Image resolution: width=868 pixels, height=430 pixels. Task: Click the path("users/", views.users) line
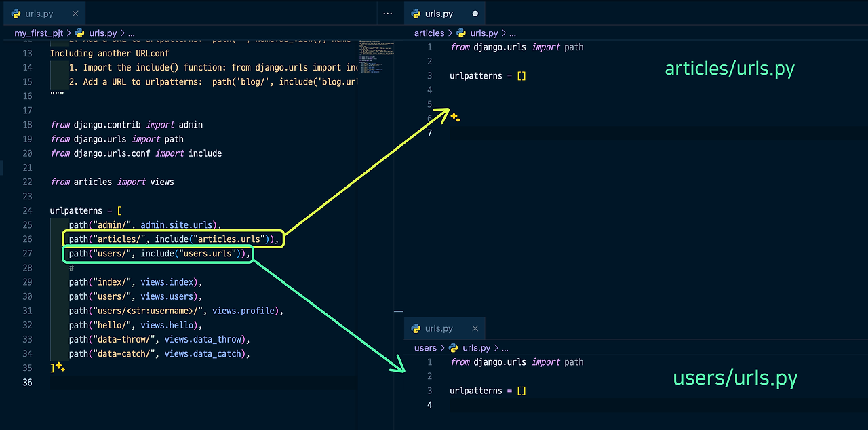(136, 296)
